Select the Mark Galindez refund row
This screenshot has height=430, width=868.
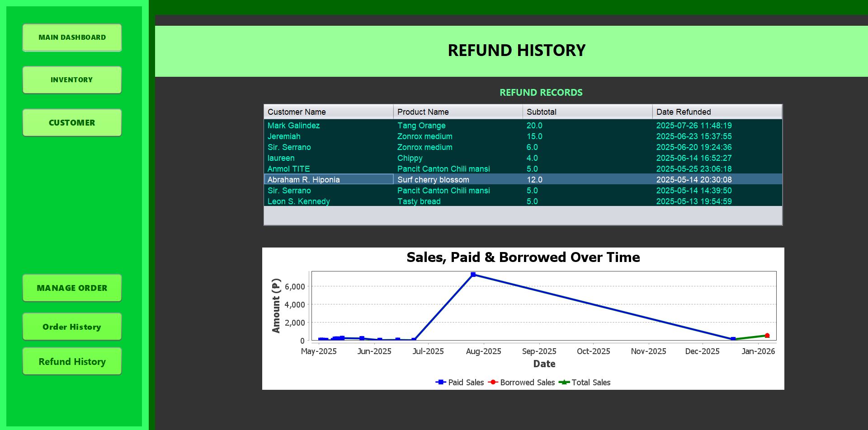[x=523, y=126]
